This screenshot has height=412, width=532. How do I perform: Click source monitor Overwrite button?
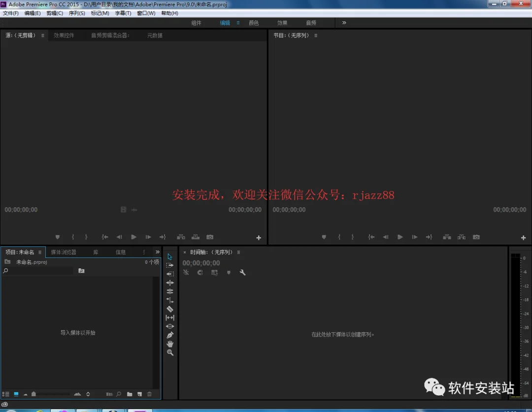[x=196, y=237]
